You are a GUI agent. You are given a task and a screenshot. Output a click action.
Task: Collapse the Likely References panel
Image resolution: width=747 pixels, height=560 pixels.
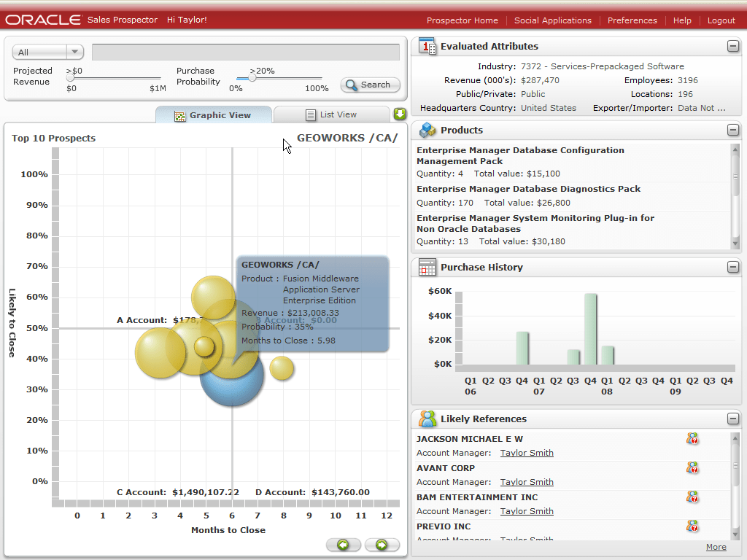point(733,419)
